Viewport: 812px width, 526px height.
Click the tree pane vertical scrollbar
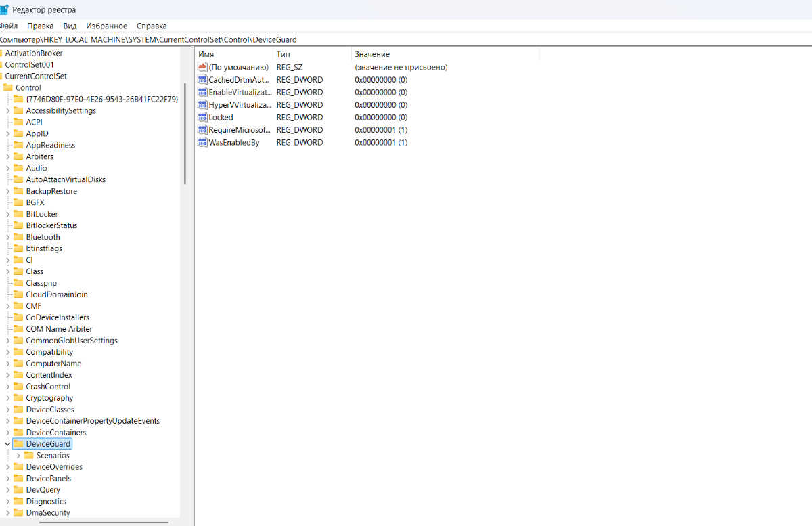click(185, 135)
